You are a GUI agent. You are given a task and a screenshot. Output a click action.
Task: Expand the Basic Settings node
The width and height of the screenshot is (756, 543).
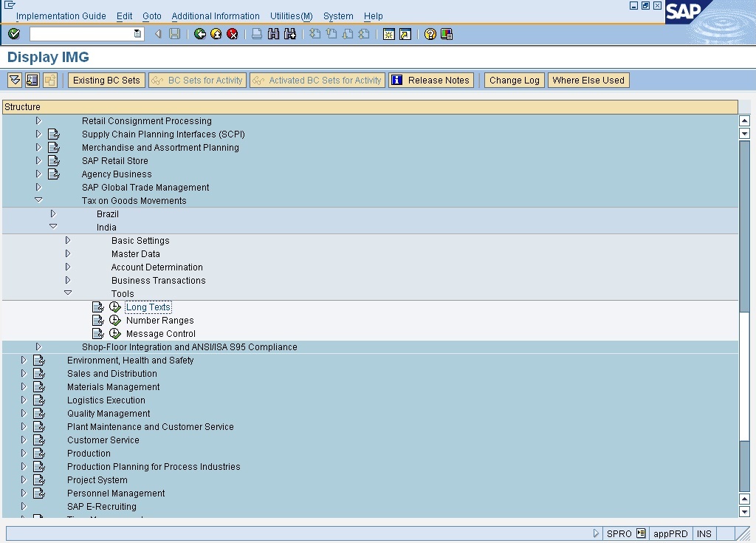(x=68, y=240)
